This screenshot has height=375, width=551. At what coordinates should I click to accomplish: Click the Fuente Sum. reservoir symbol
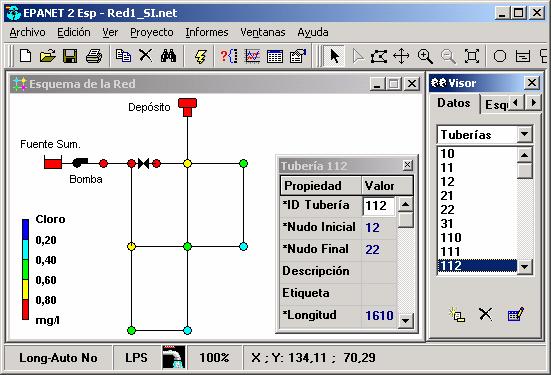click(x=53, y=162)
